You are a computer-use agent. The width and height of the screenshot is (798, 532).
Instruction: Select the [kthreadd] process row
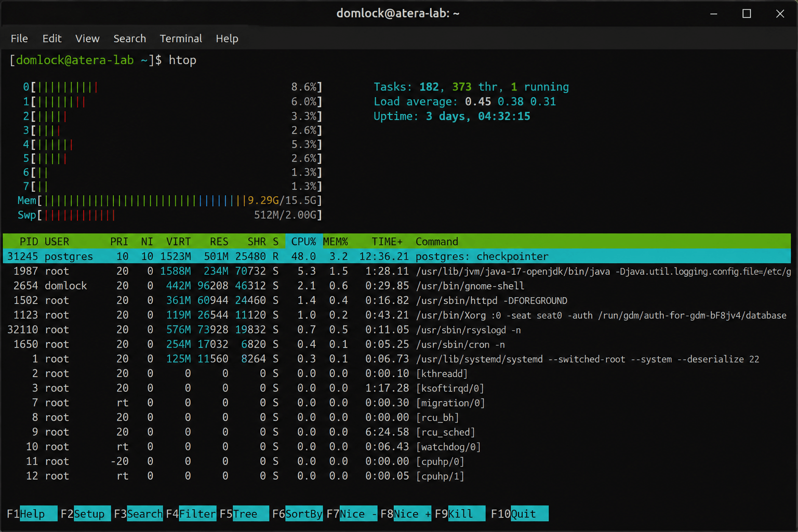[x=397, y=374]
